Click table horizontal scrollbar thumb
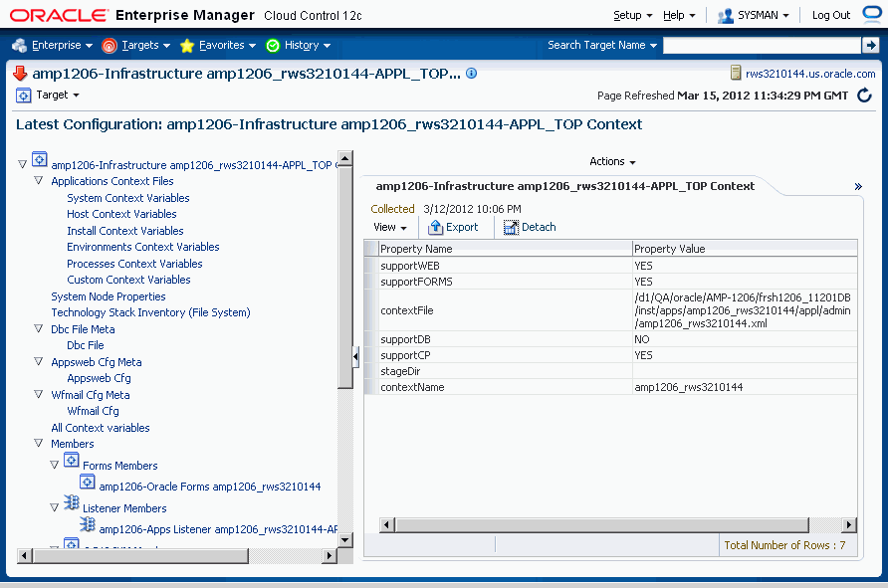888x588 pixels. [601, 525]
